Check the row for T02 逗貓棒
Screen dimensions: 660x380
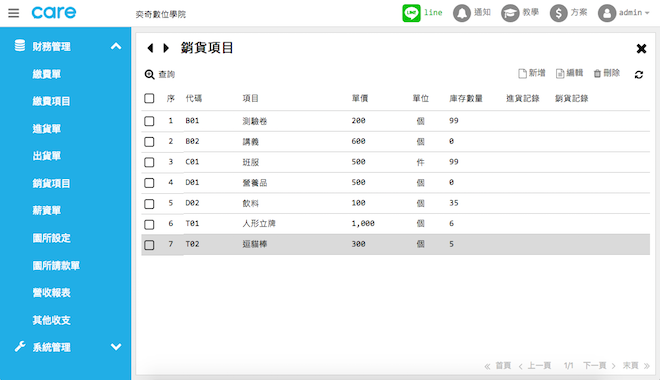click(149, 245)
